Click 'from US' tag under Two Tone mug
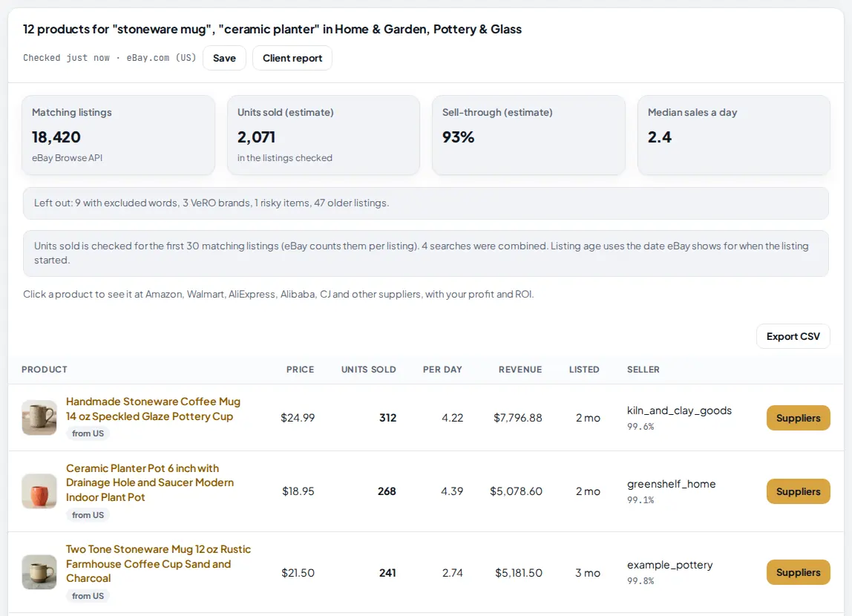Viewport: 852px width, 616px height. 88,596
